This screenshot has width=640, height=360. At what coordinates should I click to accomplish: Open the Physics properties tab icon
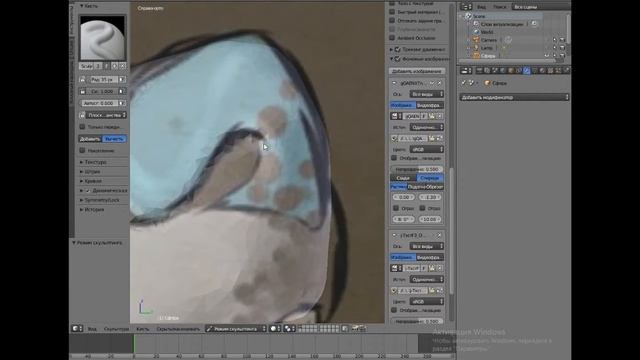pyautogui.click(x=566, y=71)
